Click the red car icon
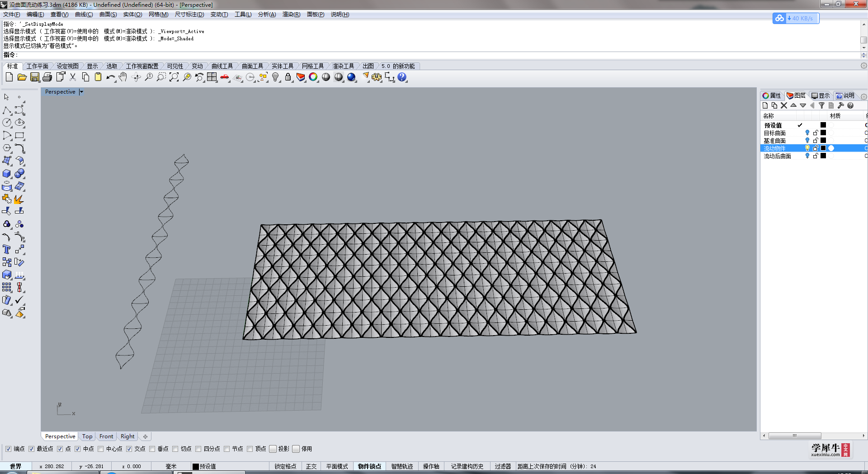The image size is (868, 474). point(225,77)
